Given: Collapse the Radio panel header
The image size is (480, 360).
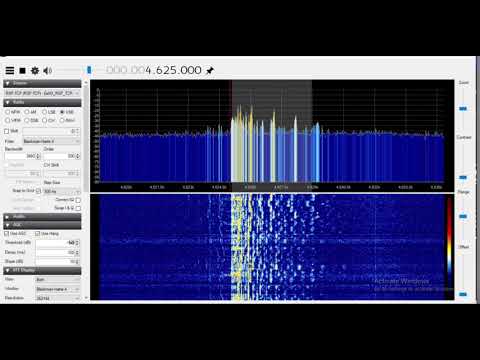Looking at the screenshot, I should 42,102.
